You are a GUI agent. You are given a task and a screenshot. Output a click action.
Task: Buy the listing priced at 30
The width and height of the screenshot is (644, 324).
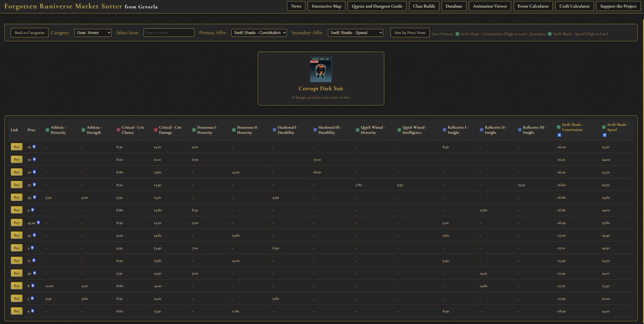[17, 185]
